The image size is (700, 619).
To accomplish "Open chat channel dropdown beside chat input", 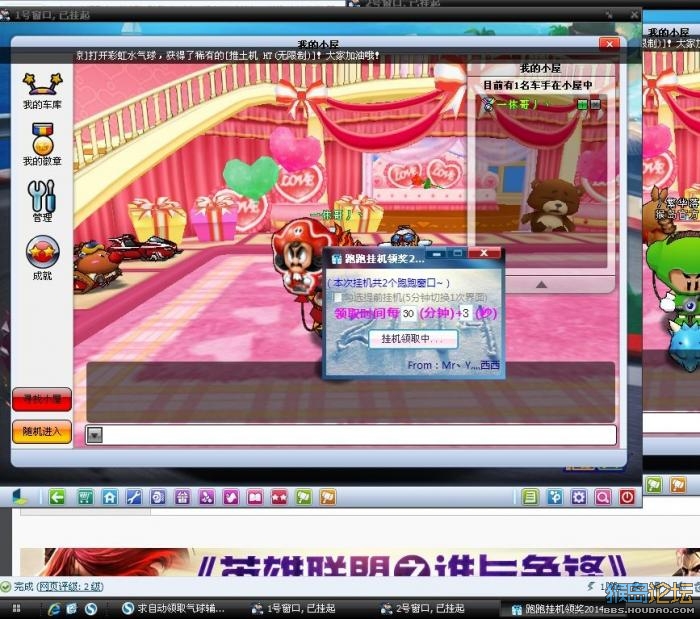I will coord(95,435).
